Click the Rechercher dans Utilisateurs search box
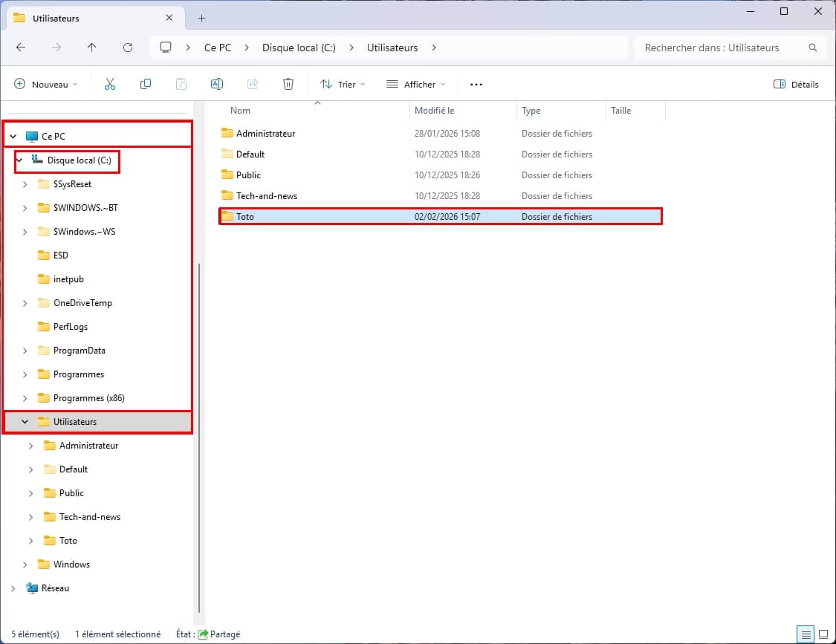The image size is (836, 644). pyautogui.click(x=721, y=48)
